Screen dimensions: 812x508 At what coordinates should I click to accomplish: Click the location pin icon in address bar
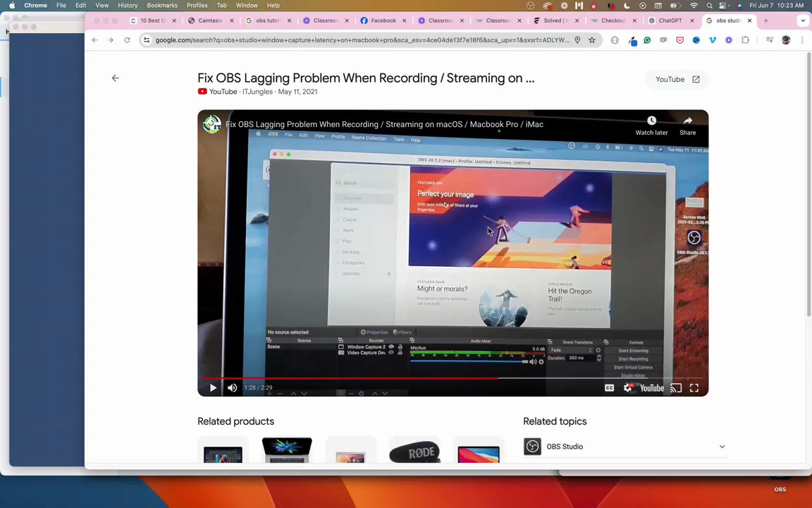tap(577, 40)
